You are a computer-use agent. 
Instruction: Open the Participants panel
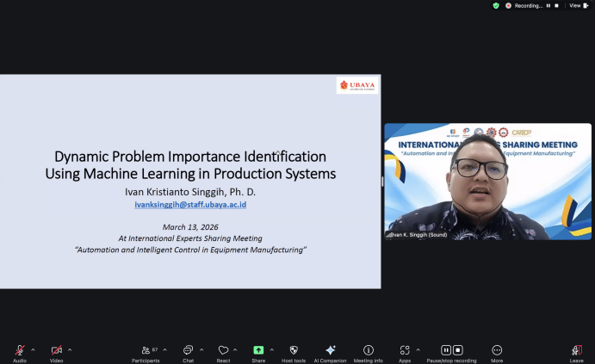coord(146,354)
